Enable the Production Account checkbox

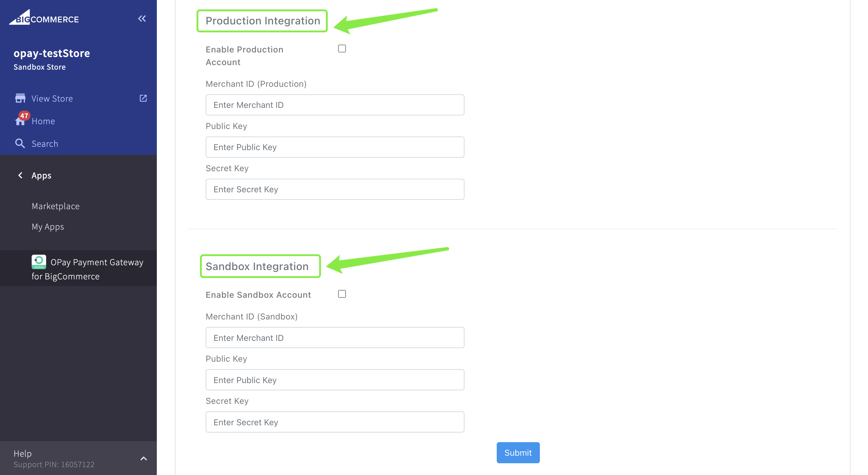tap(341, 49)
